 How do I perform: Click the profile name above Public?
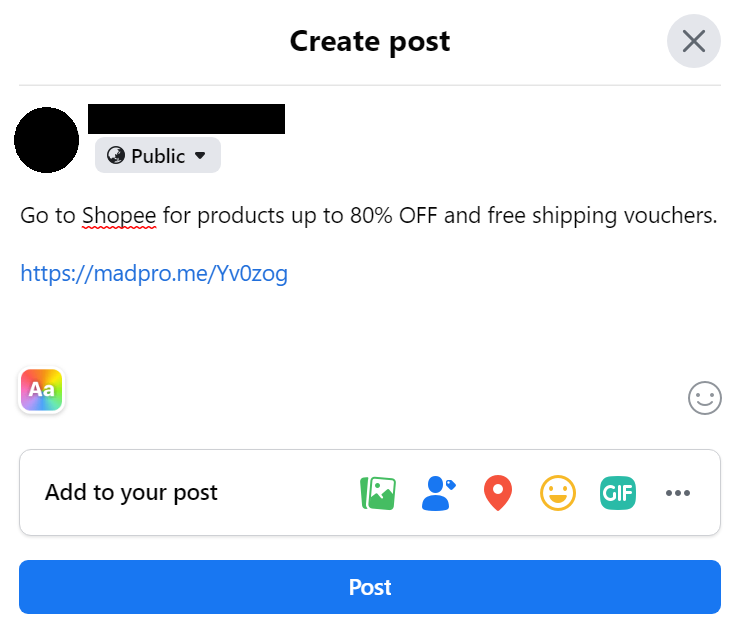tap(186, 119)
